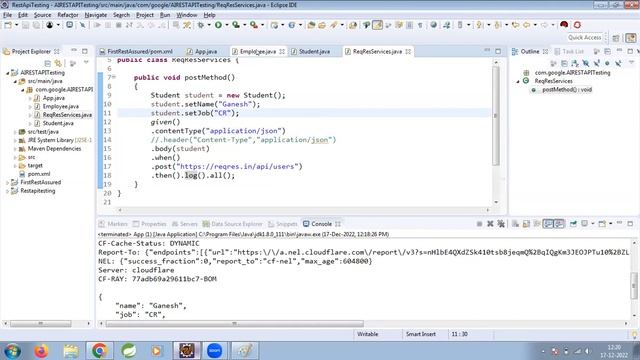Open the Navigate menu
The height and width of the screenshot is (360, 640).
pyautogui.click(x=96, y=15)
